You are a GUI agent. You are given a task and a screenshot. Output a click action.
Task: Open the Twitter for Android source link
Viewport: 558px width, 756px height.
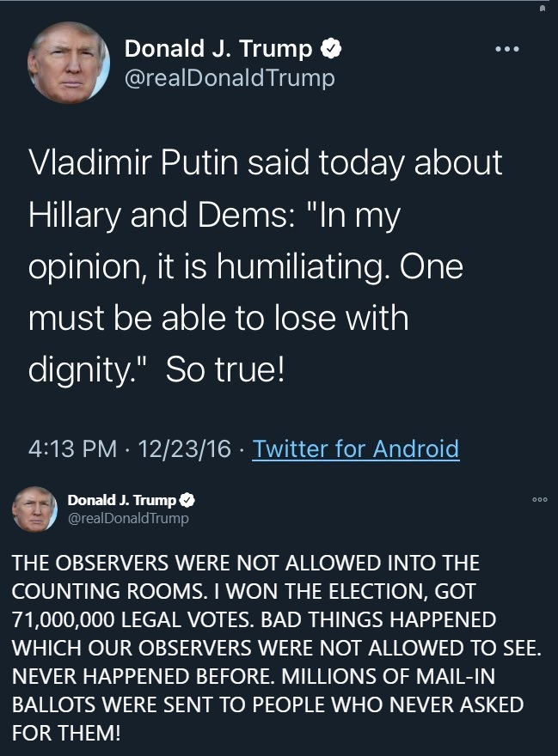[x=356, y=448]
